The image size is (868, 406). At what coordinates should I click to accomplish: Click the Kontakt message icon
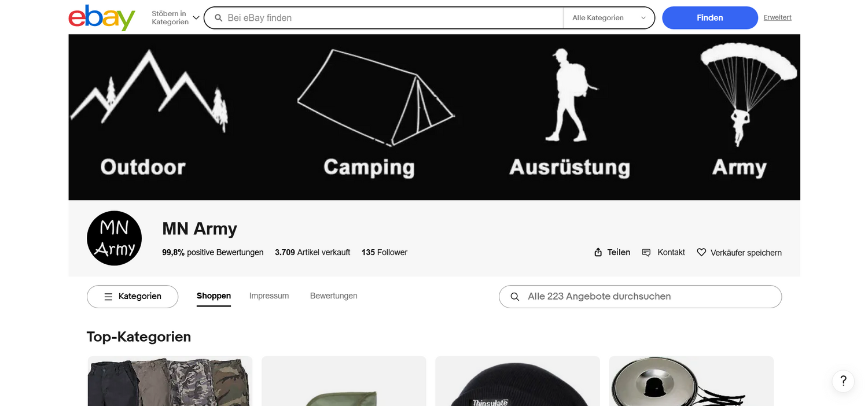click(646, 252)
